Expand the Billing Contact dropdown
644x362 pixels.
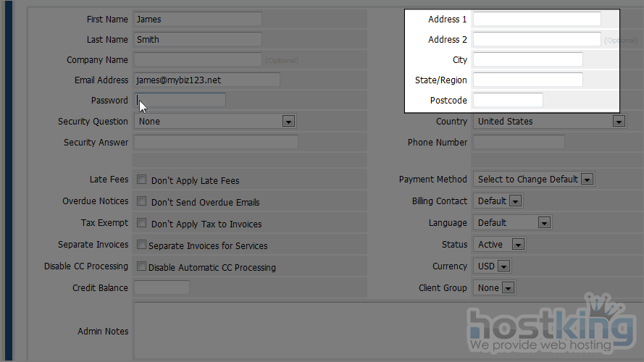(498, 201)
